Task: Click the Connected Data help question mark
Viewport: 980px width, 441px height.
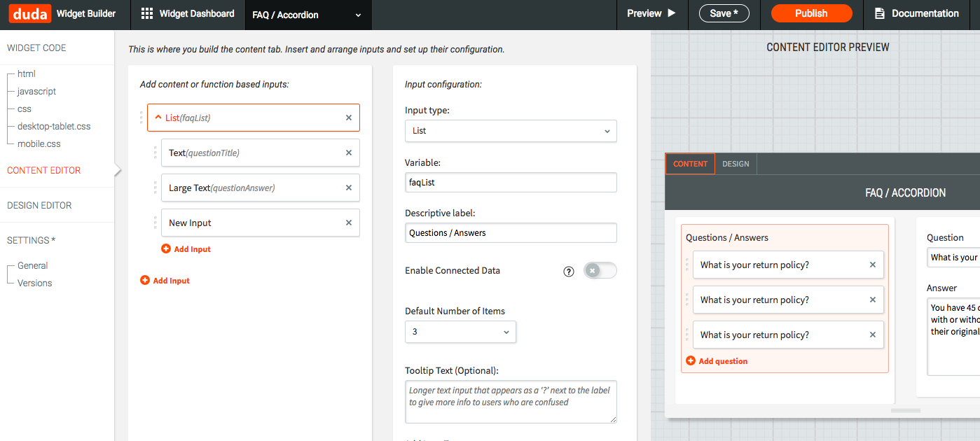Action: pyautogui.click(x=569, y=272)
